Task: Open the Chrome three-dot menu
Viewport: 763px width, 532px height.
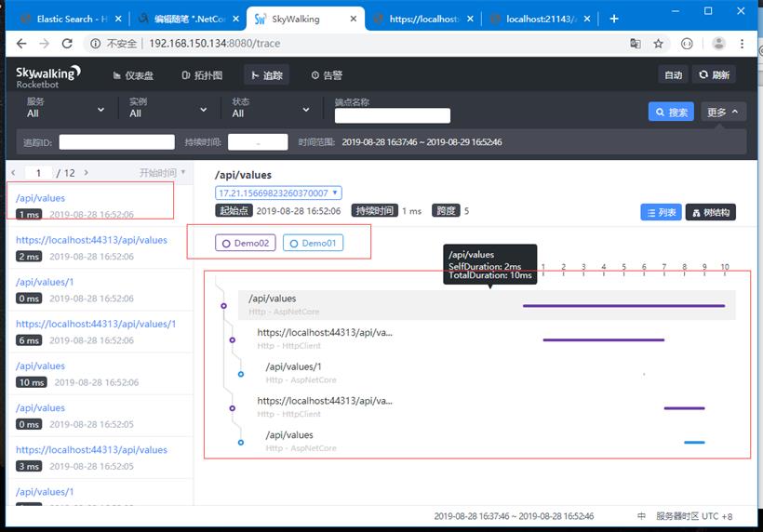Action: click(742, 44)
